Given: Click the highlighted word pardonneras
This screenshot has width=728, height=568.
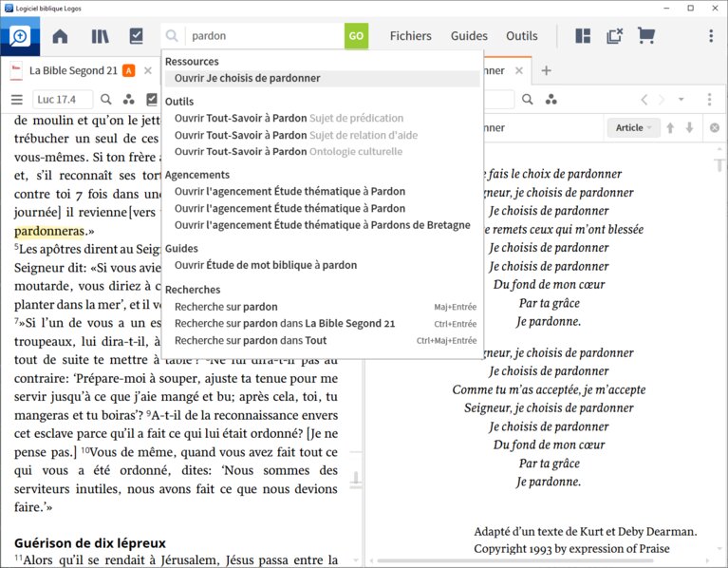Looking at the screenshot, I should [x=49, y=231].
